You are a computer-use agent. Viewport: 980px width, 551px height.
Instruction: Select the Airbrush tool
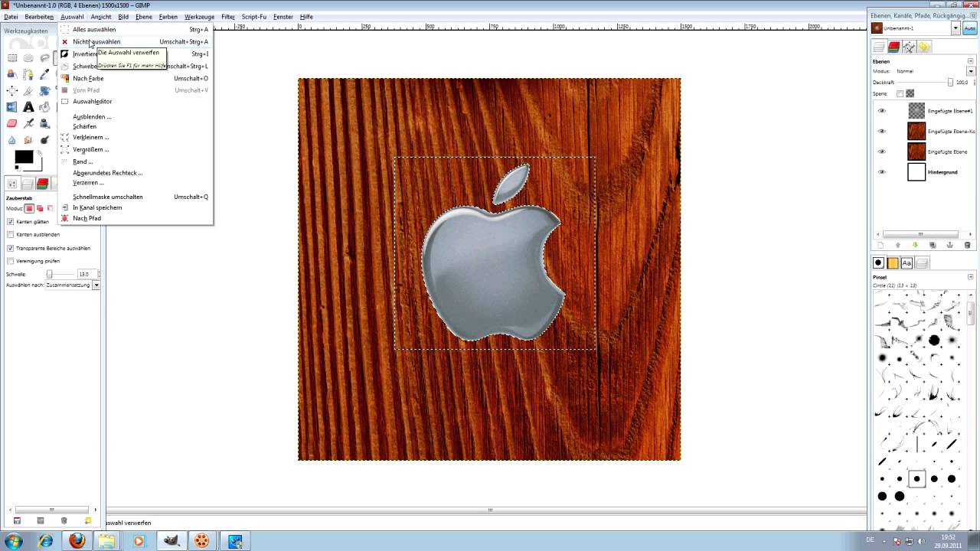(28, 122)
